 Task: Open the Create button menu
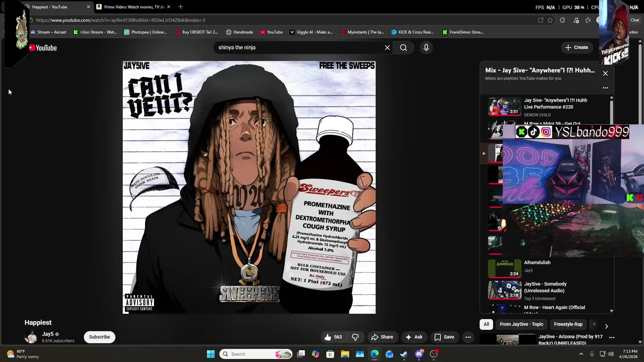(x=576, y=47)
